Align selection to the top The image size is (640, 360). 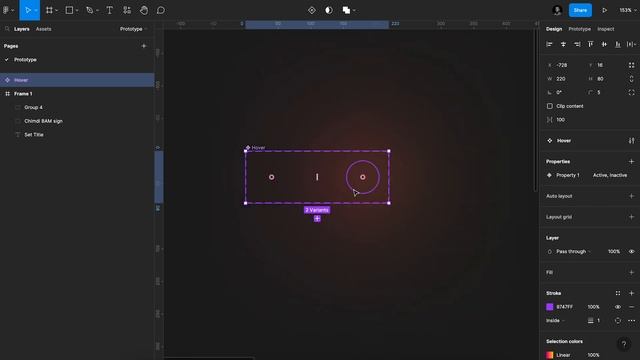591,44
